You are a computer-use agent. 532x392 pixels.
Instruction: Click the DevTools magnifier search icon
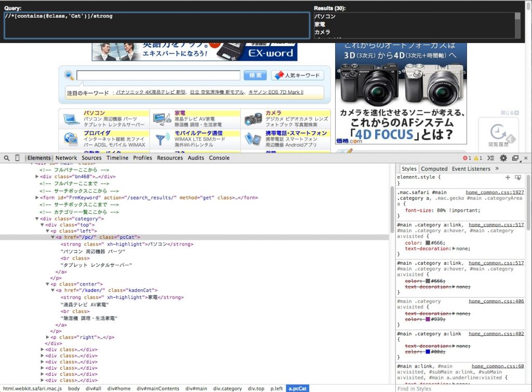[6, 158]
